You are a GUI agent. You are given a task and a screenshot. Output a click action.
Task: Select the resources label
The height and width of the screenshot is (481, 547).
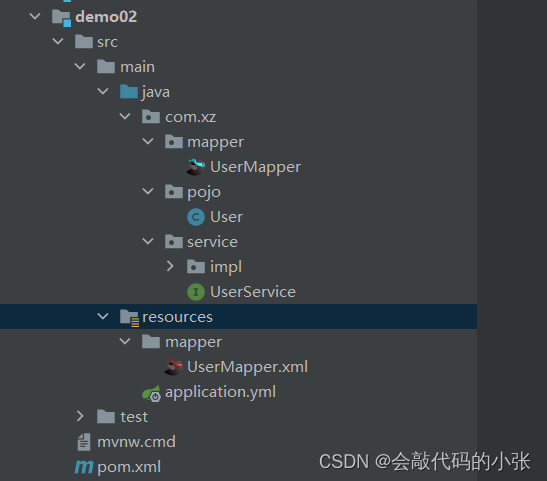click(x=178, y=317)
